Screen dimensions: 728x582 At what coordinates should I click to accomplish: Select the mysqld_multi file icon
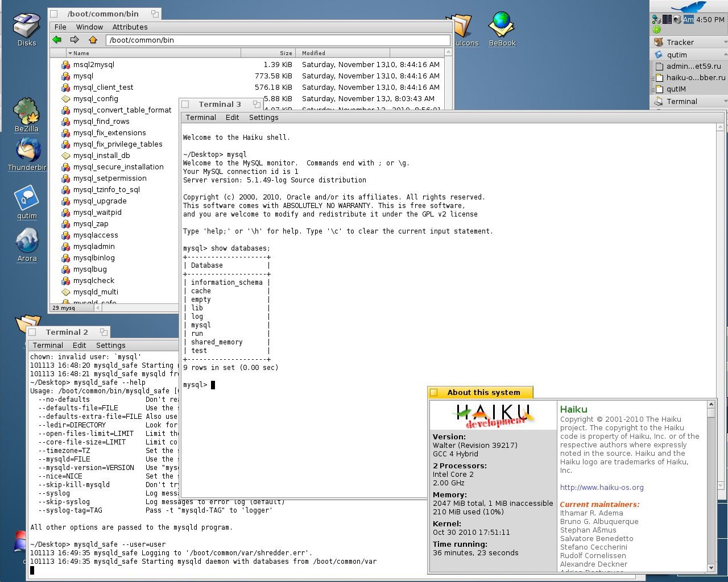[x=66, y=292]
